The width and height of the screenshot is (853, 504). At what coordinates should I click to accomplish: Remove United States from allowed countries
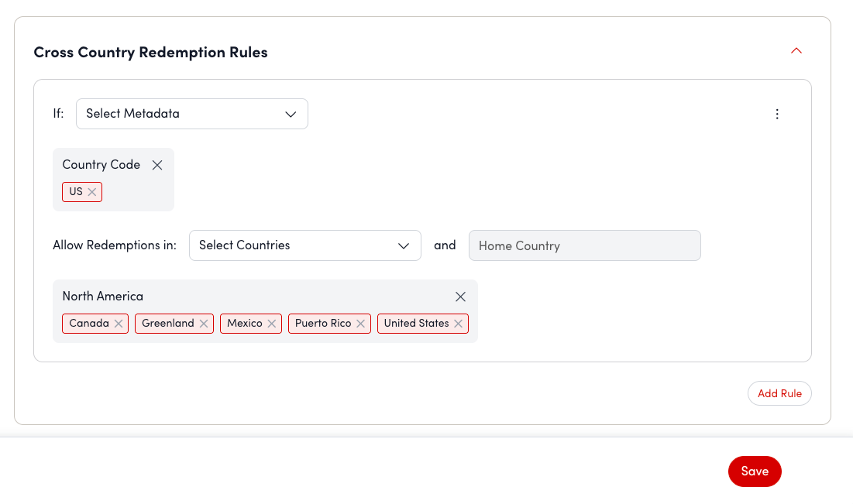[459, 324]
